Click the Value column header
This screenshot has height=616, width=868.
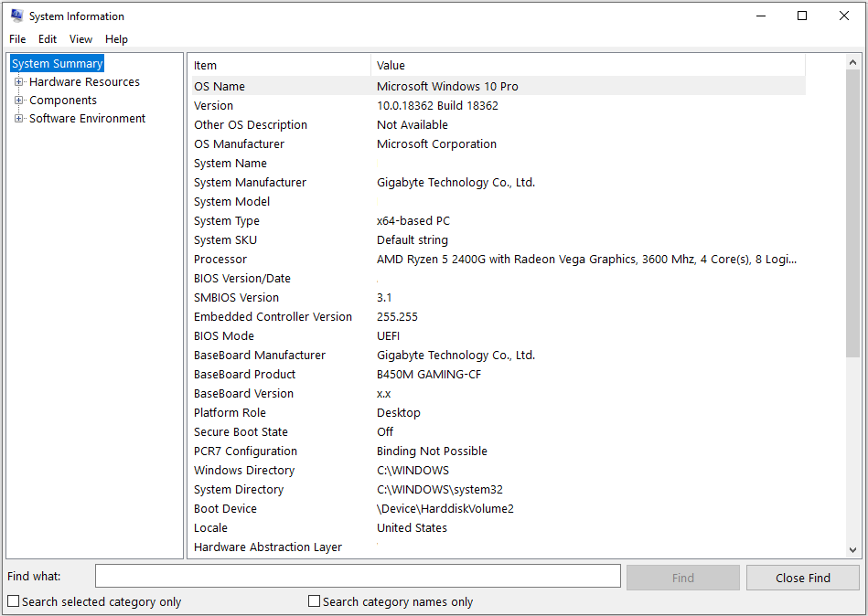[588, 65]
